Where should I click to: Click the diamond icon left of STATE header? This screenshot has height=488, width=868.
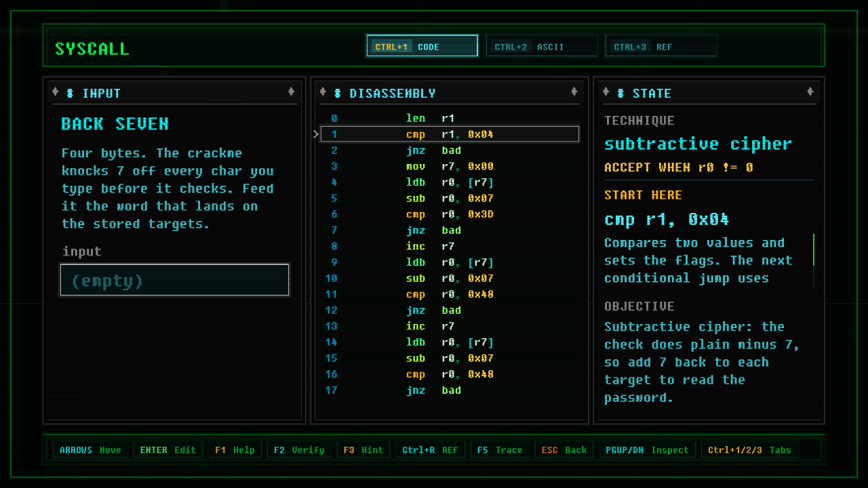606,92
